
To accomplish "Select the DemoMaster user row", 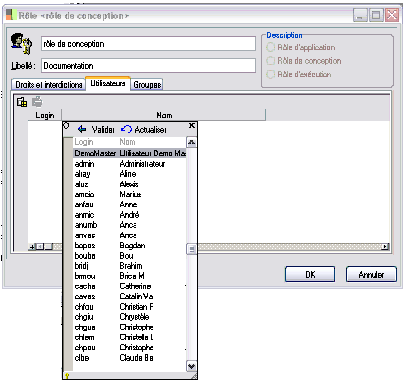I will [x=130, y=153].
